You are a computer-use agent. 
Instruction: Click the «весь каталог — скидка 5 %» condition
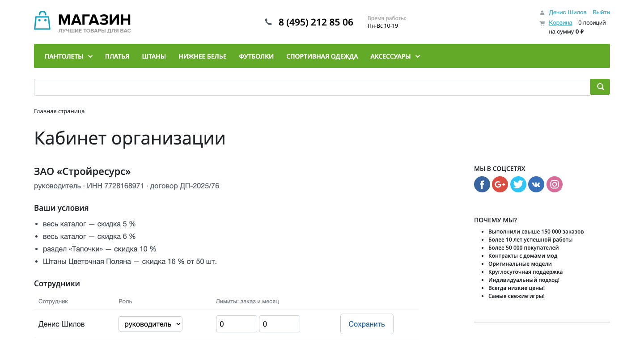89,224
